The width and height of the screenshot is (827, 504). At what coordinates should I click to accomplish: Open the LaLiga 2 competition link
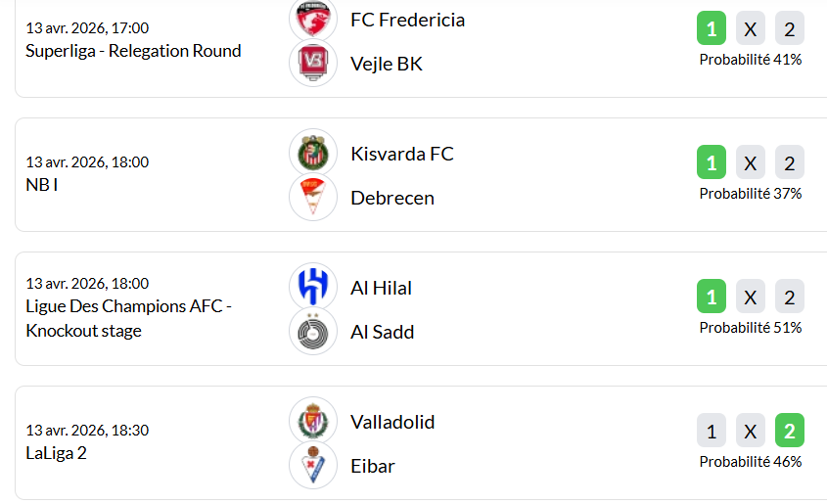(56, 453)
